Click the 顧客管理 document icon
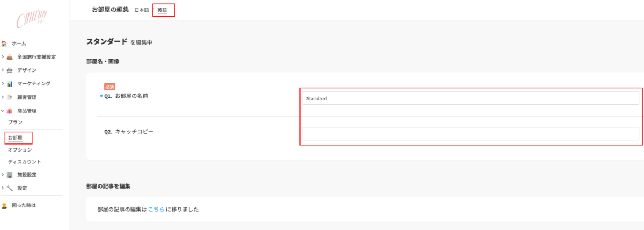Viewport: 644px width, 230px height. click(10, 97)
